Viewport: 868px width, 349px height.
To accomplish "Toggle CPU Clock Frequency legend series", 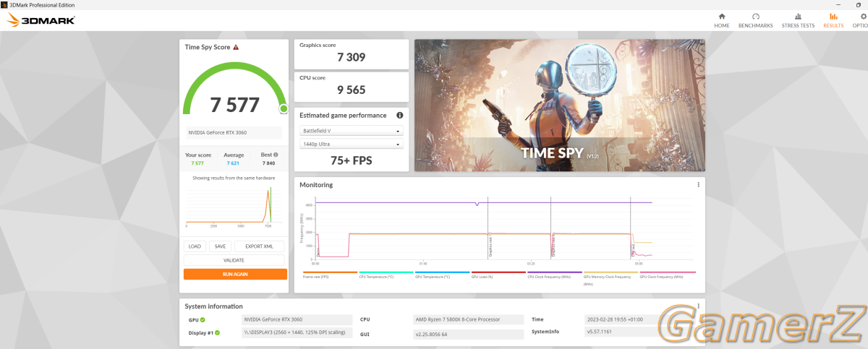I will click(555, 275).
